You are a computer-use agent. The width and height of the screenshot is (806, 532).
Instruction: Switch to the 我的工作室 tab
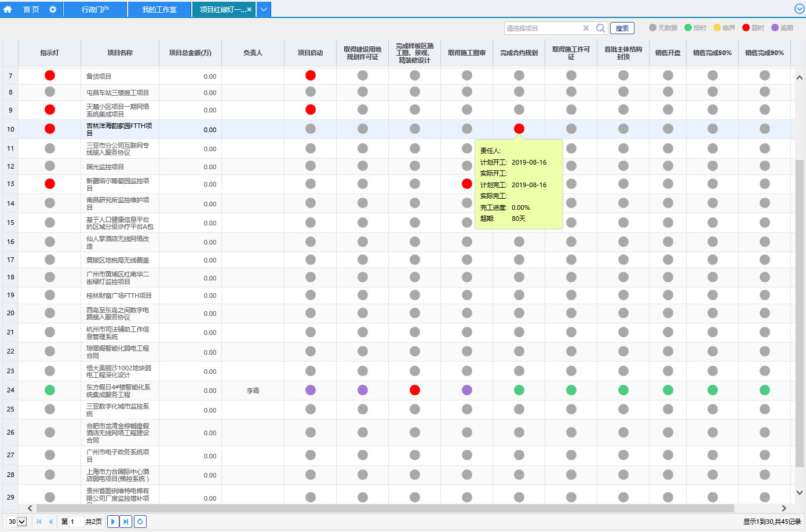pos(159,9)
